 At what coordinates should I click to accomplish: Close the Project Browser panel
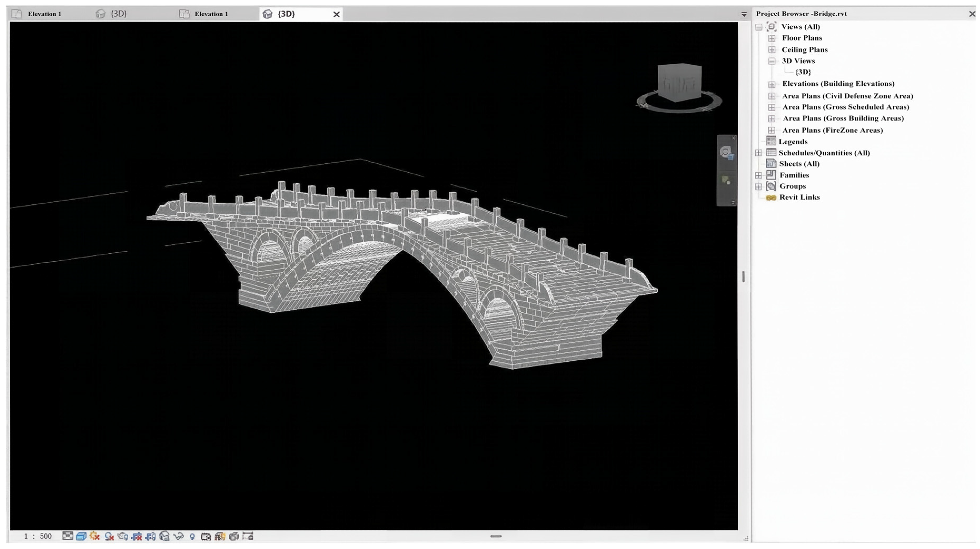pyautogui.click(x=972, y=14)
